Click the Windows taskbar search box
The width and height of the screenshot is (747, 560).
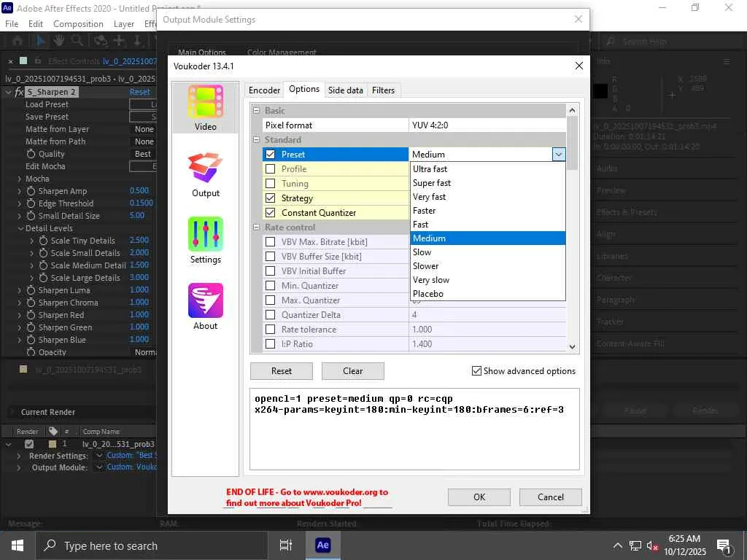coord(152,545)
